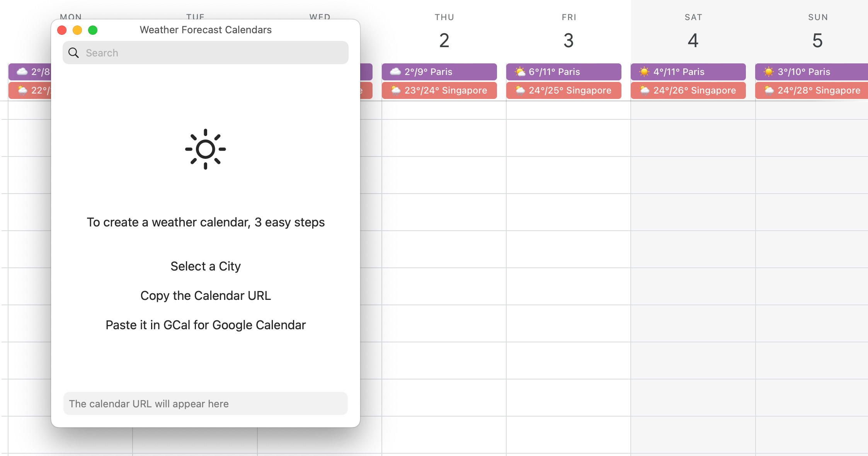The image size is (868, 456).
Task: Click the sun icon on Sunday's Paris event
Action: tap(769, 71)
